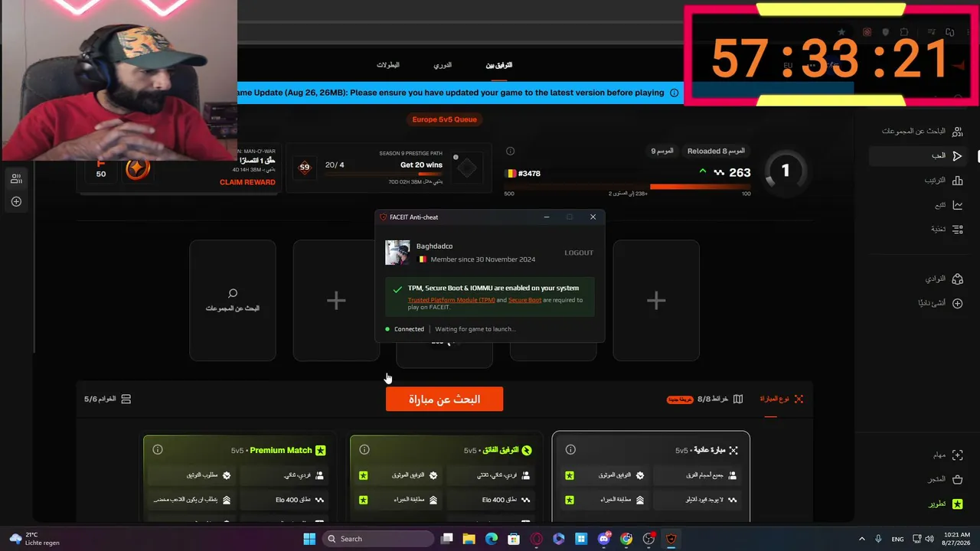
Task: Open the ranking bar-chart icon in sidebar
Action: coord(957,181)
